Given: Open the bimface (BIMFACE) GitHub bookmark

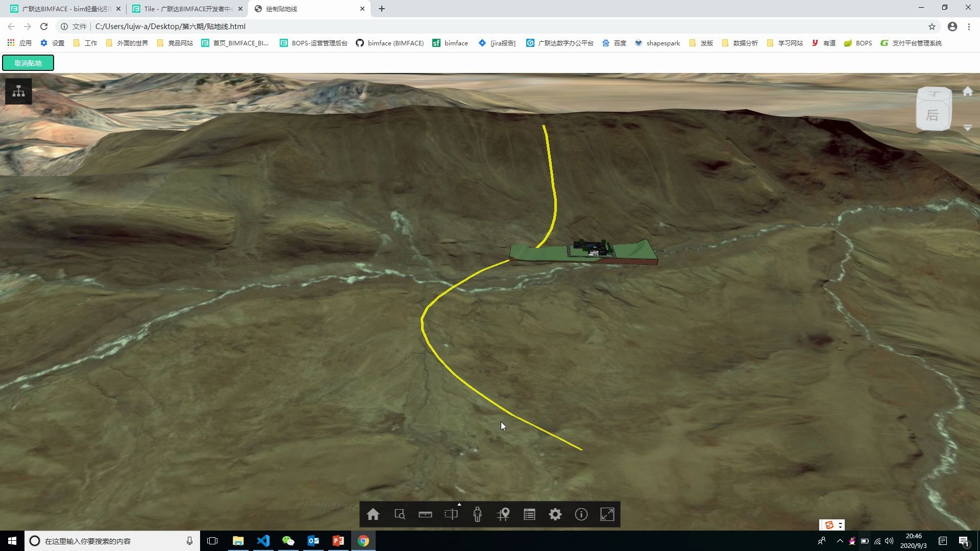Looking at the screenshot, I should (390, 43).
